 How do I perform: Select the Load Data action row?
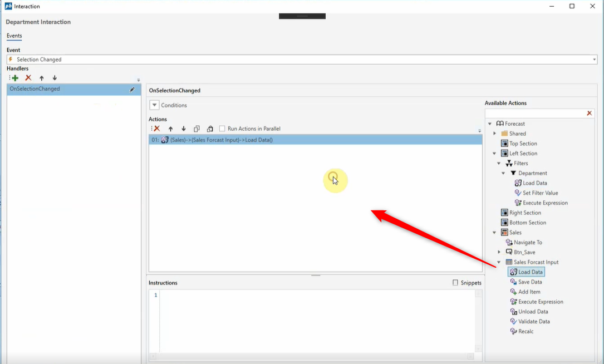click(315, 140)
